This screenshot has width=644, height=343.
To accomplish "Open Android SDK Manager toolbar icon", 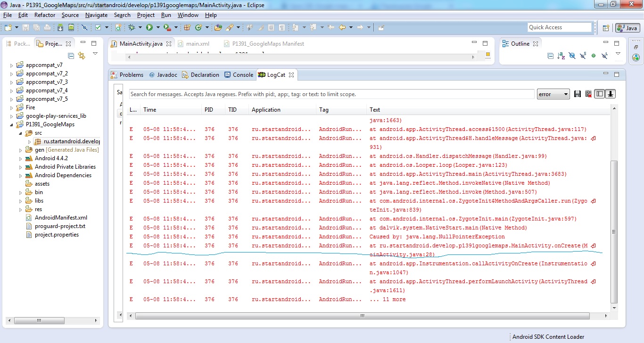I will coord(60,28).
